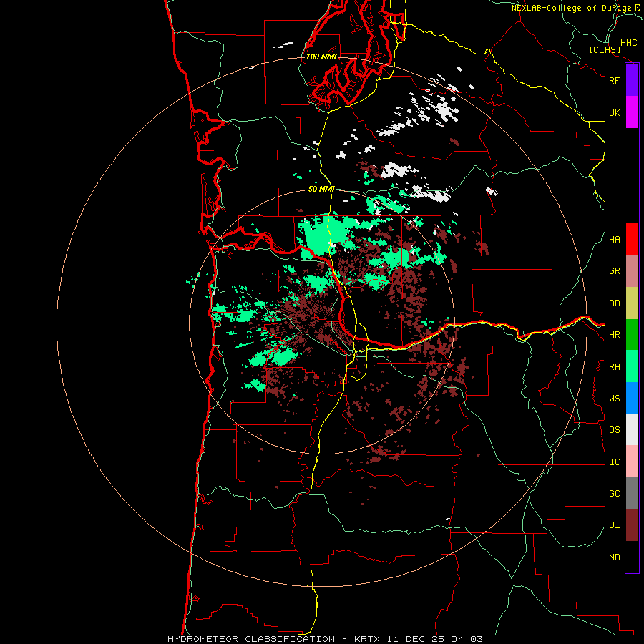644x644 pixels.
Task: Click the GR legend label
Action: pyautogui.click(x=615, y=271)
